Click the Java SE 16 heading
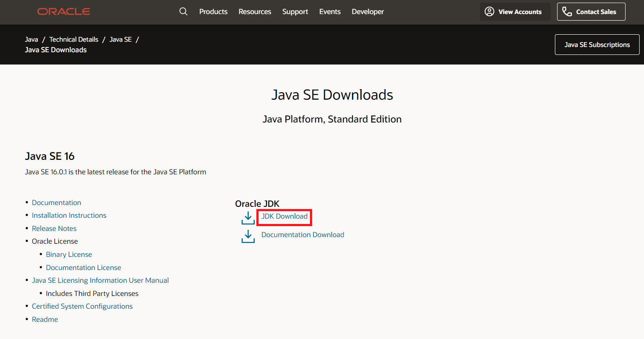This screenshot has height=339, width=644. pos(50,156)
